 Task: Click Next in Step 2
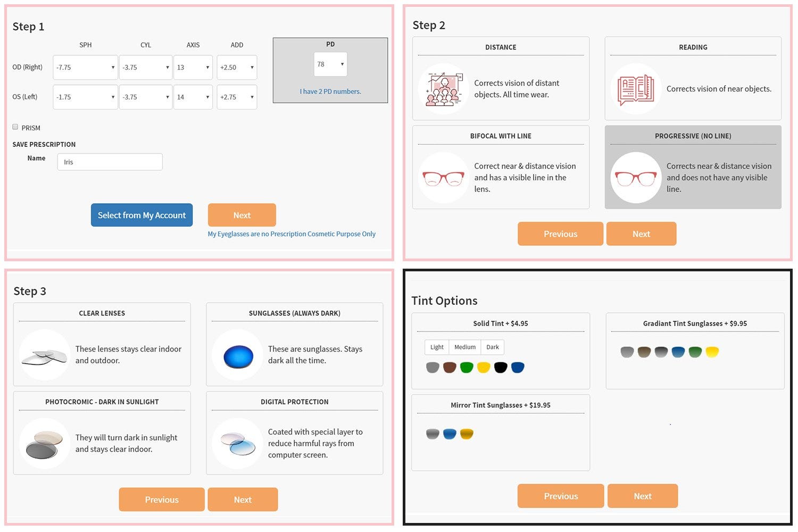(641, 234)
